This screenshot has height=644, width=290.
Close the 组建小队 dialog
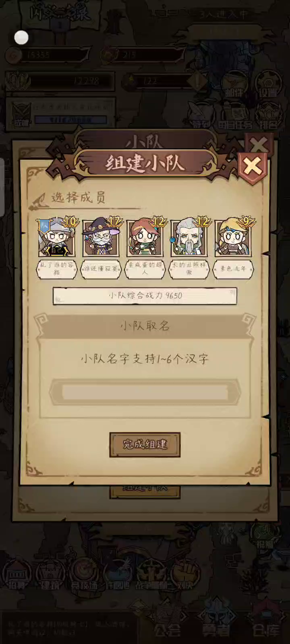(x=253, y=166)
